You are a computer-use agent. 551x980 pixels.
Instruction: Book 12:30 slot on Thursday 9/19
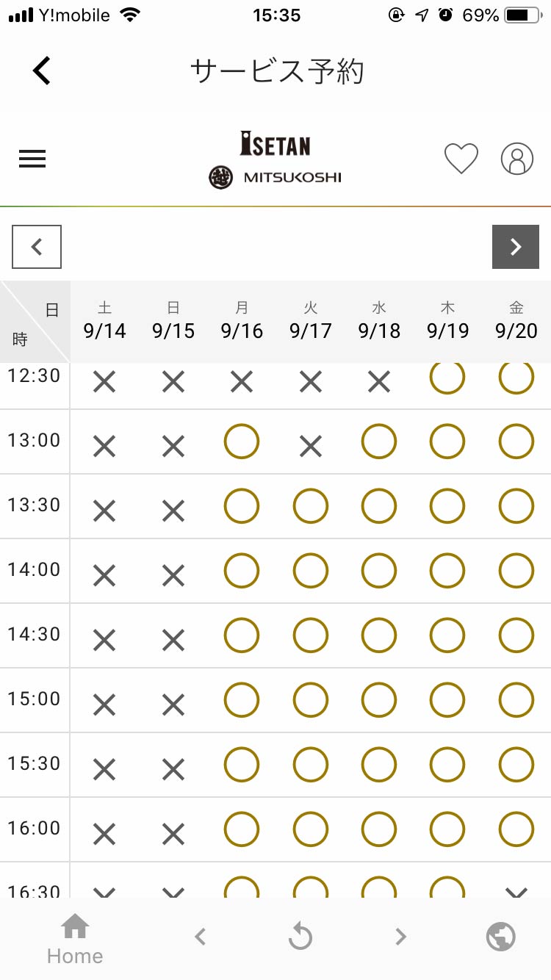tap(447, 378)
